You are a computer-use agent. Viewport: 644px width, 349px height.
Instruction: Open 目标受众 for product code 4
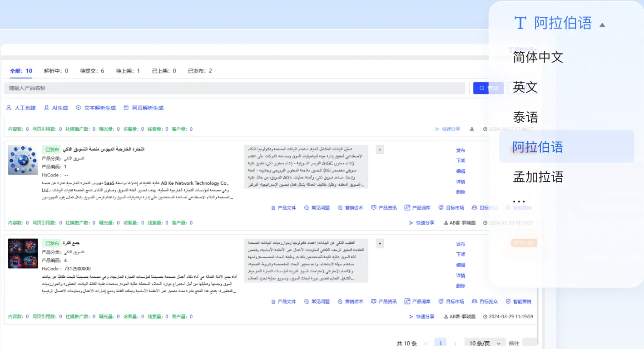point(485,301)
